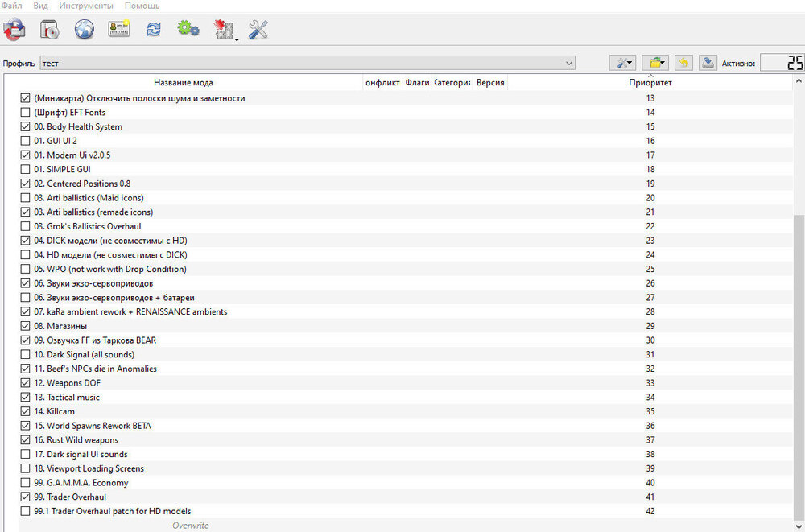The width and height of the screenshot is (805, 532).
Task: Enable 99. G.A.M.M.A. Economy checkbox
Action: click(25, 483)
